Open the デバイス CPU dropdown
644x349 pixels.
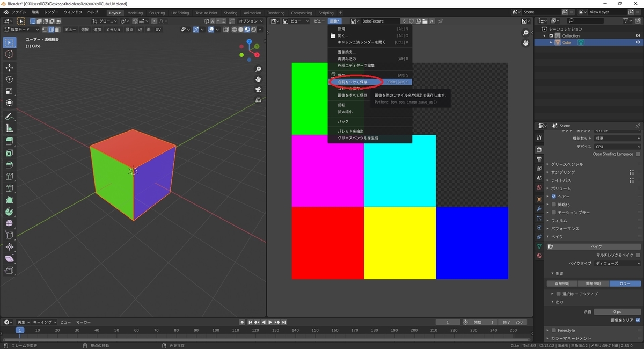point(617,146)
